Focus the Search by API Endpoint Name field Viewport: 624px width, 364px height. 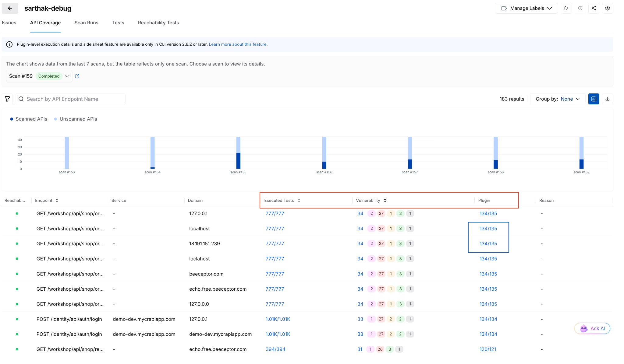click(70, 99)
